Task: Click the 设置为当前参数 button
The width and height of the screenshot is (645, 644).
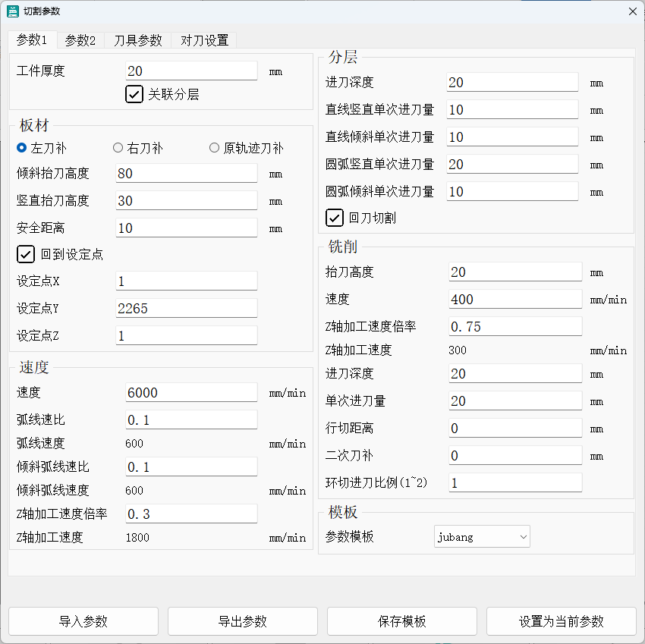Action: (561, 621)
